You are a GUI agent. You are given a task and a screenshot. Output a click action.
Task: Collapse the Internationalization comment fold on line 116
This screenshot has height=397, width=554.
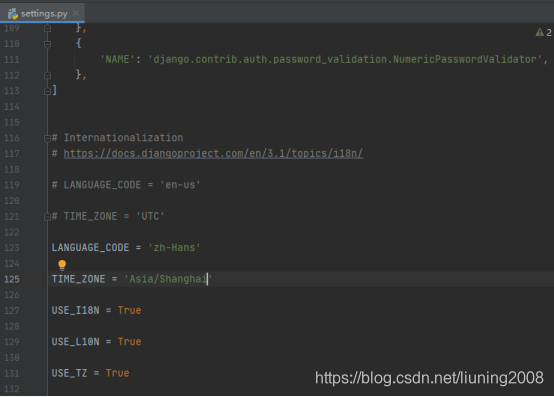[47, 138]
